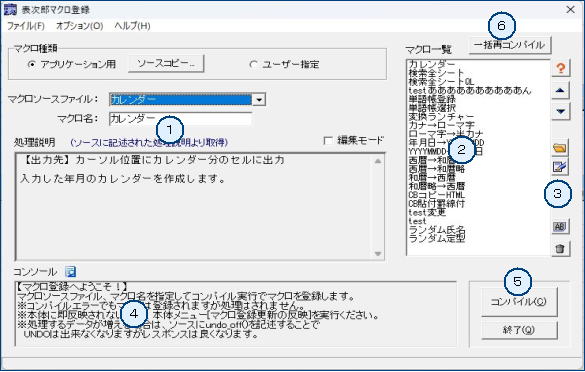Select ローマ字→半カナ in the macro list
585x372 pixels.
coord(446,134)
